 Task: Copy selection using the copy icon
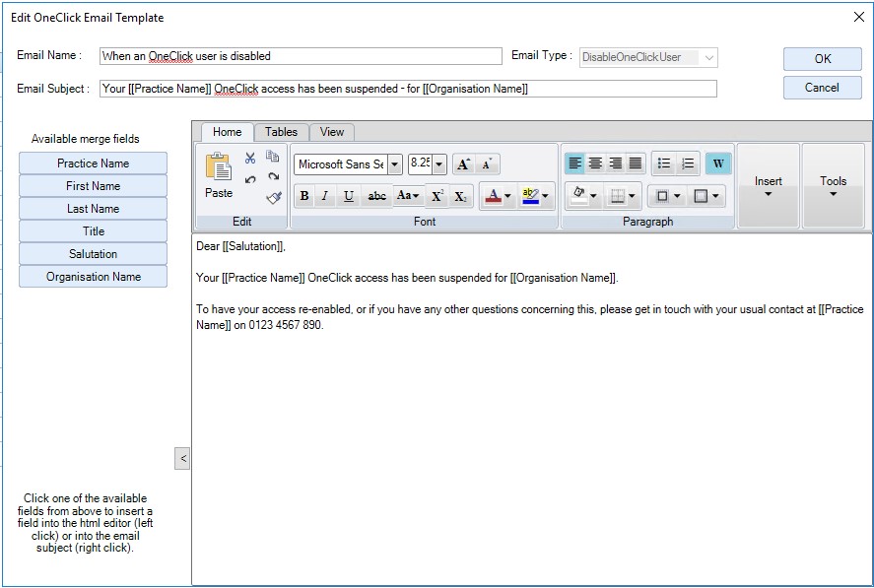tap(273, 156)
